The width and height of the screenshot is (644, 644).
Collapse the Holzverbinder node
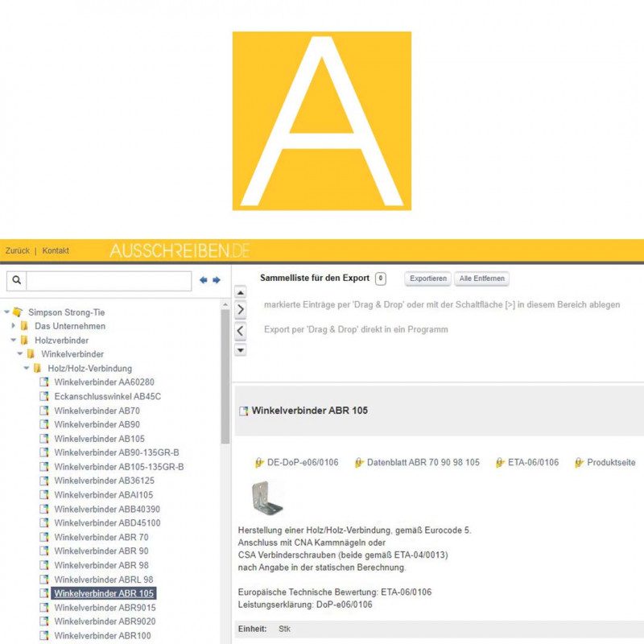[x=13, y=340]
